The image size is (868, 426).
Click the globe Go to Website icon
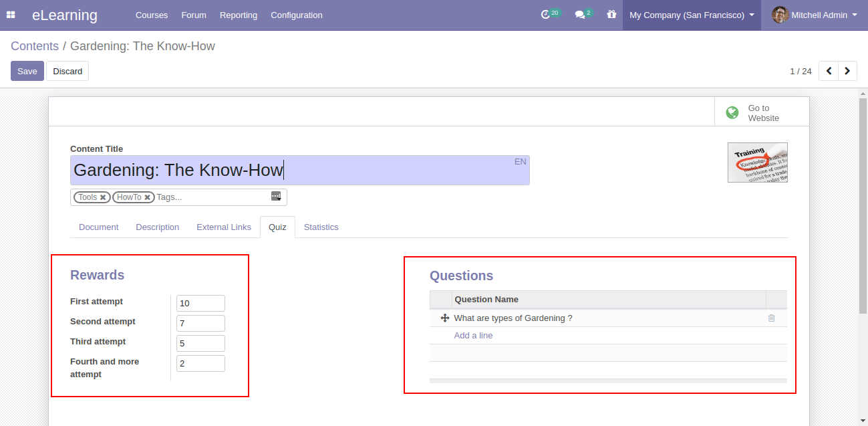point(732,112)
